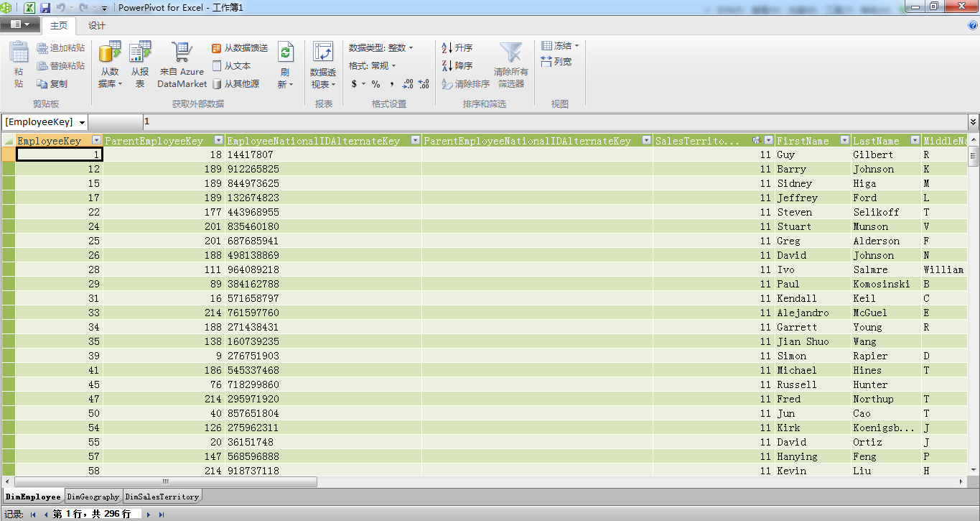Viewport: 980px width, 521px height.
Task: Switch to the DimGeography sheet tab
Action: pos(93,497)
